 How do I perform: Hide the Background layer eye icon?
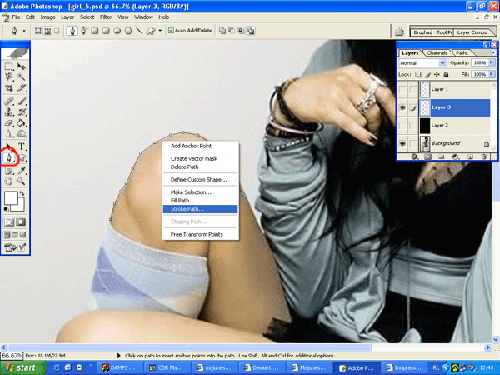pos(403,144)
